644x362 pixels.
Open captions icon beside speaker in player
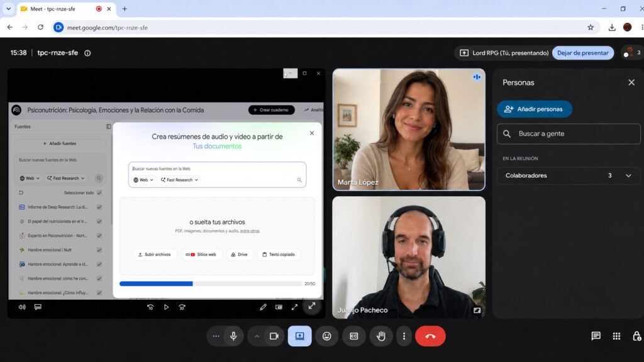38,307
